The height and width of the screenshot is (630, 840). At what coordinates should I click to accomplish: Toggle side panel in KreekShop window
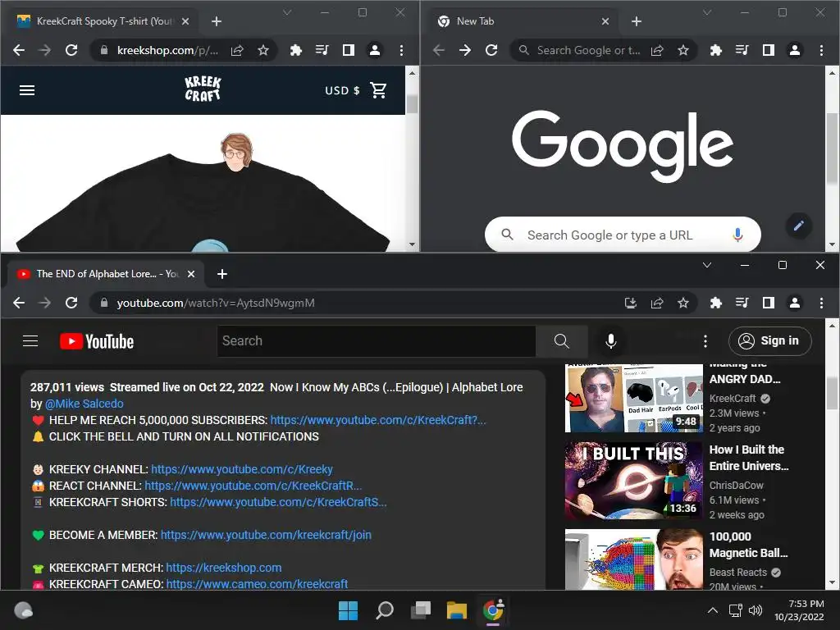pos(348,50)
